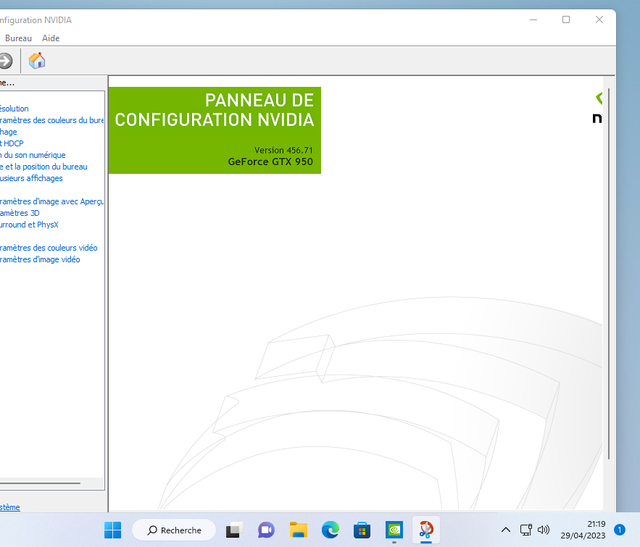Open the Windows Start menu
The image size is (640, 547).
coord(113,530)
